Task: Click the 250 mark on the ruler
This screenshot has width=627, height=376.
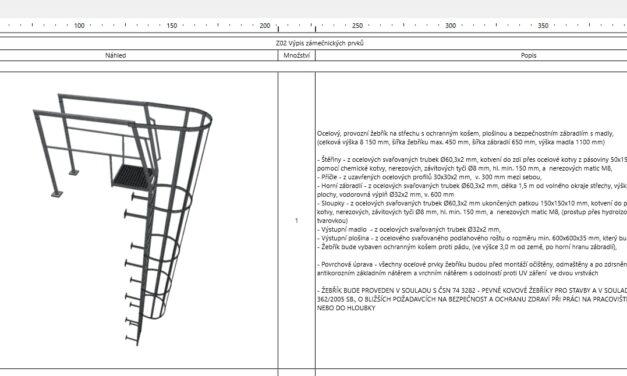Action: coord(357,26)
